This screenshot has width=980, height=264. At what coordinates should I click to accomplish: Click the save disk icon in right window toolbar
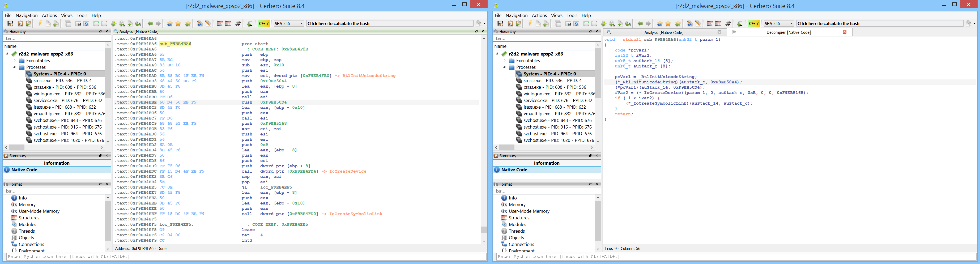(500, 24)
